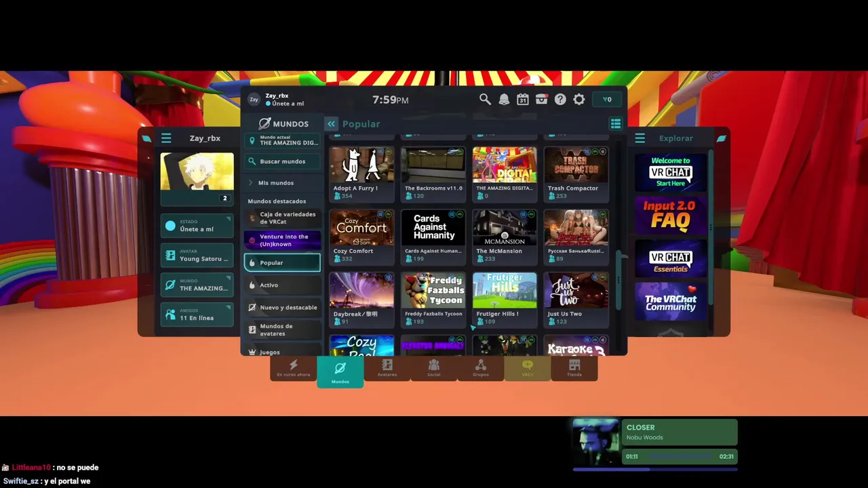The width and height of the screenshot is (868, 488).
Task: Select Nuevo y destacable category
Action: coord(283,308)
